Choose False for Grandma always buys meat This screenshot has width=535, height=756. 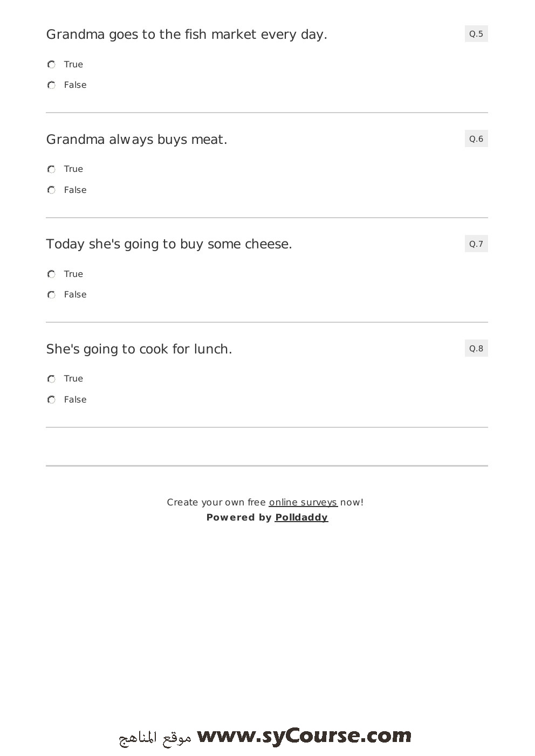pyautogui.click(x=51, y=190)
